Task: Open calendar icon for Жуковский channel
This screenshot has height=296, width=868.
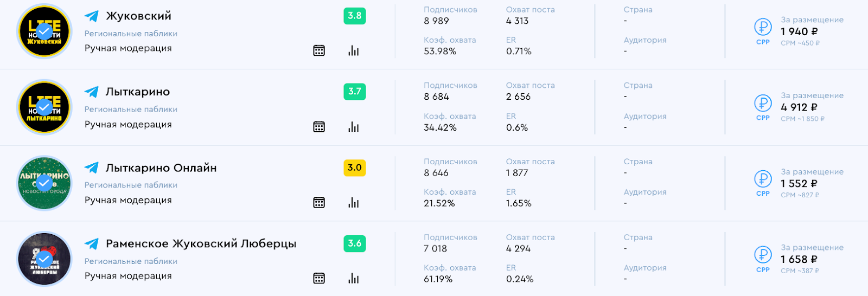Action: [319, 51]
